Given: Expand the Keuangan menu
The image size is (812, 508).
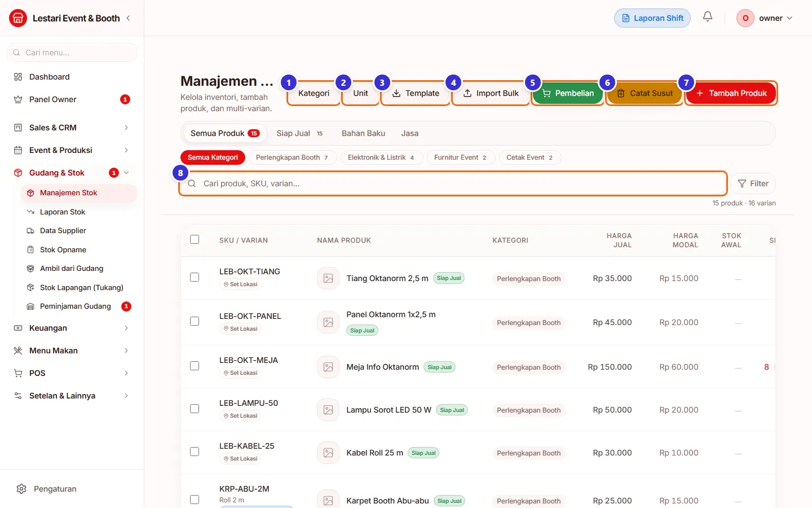Looking at the screenshot, I should tap(72, 328).
